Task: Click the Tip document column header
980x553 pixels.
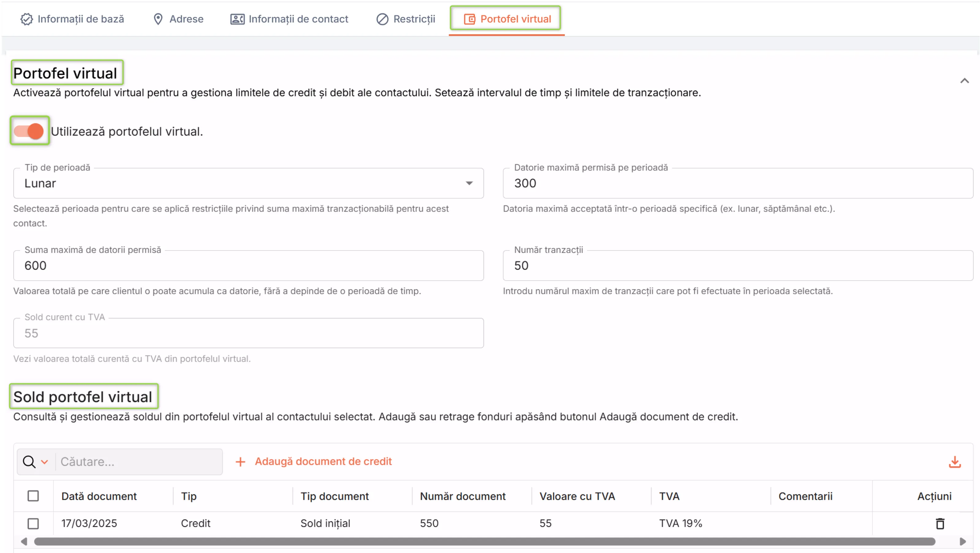Action: [x=335, y=496]
